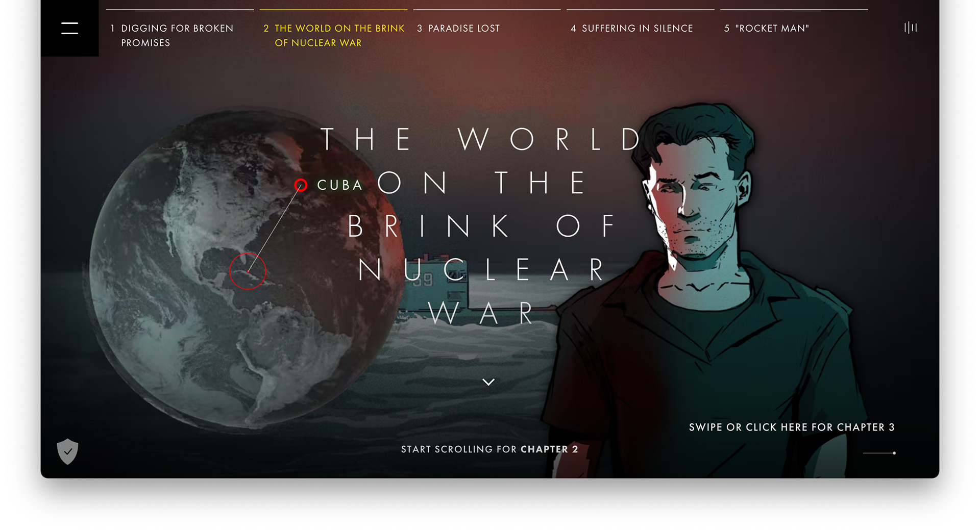Select the red Cuba marker dot
The width and height of the screenshot is (980, 532).
pyautogui.click(x=301, y=185)
